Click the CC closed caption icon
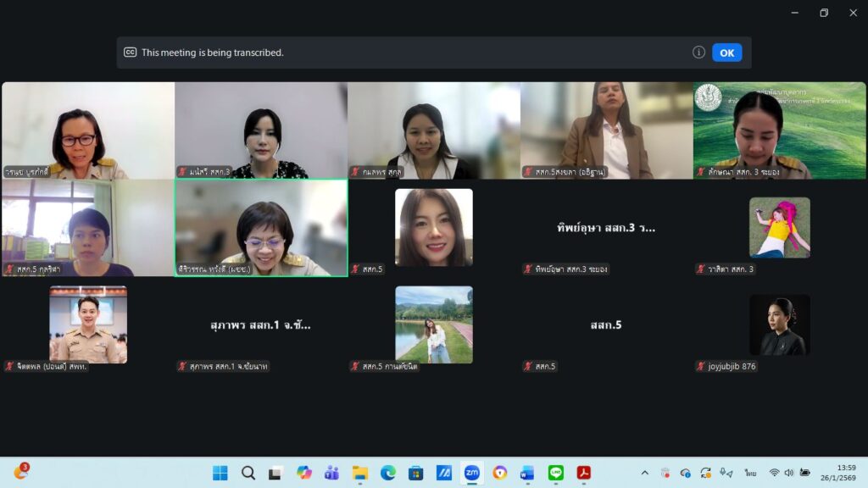This screenshot has height=488, width=868. tap(130, 53)
